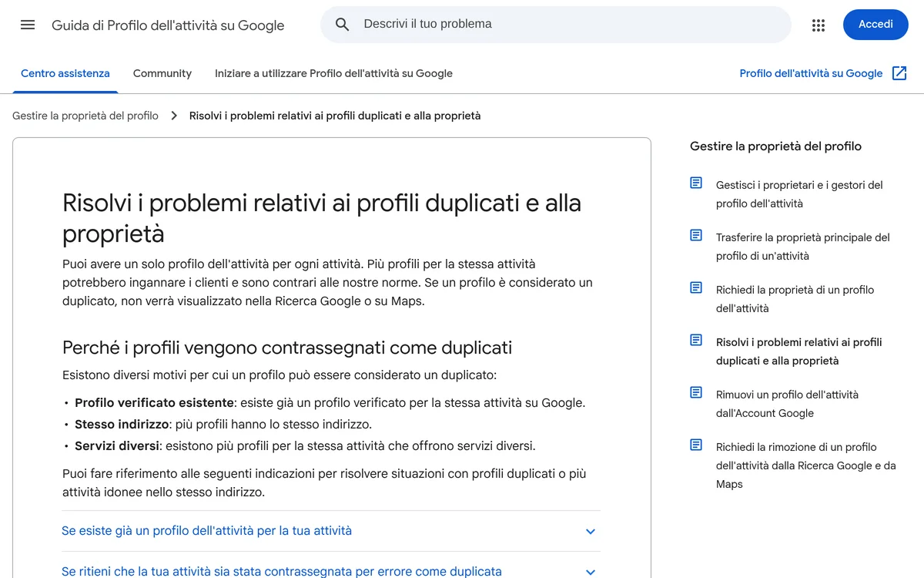Click article icon next to Trasferire la proprietà
Viewport: 924px width, 578px height.
(x=696, y=236)
